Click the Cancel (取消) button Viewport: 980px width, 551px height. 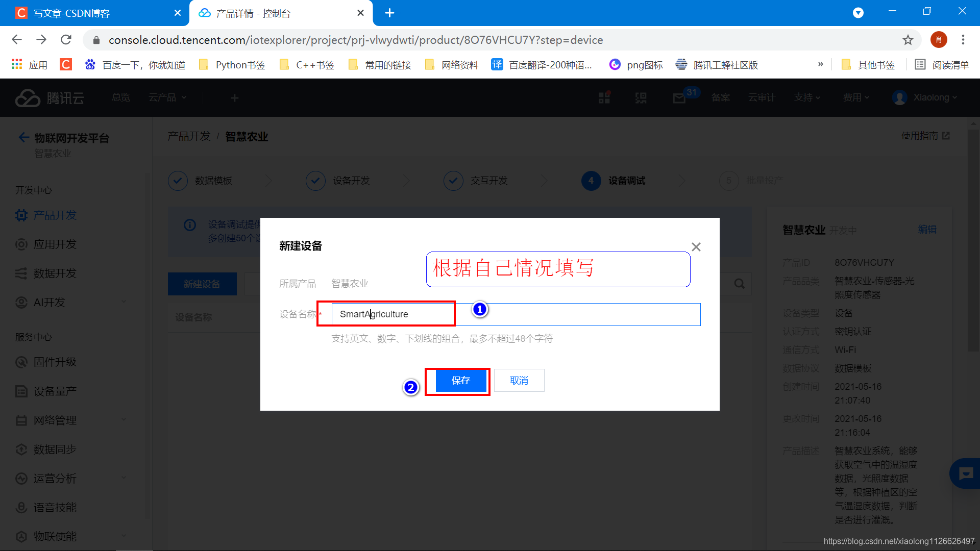(519, 381)
